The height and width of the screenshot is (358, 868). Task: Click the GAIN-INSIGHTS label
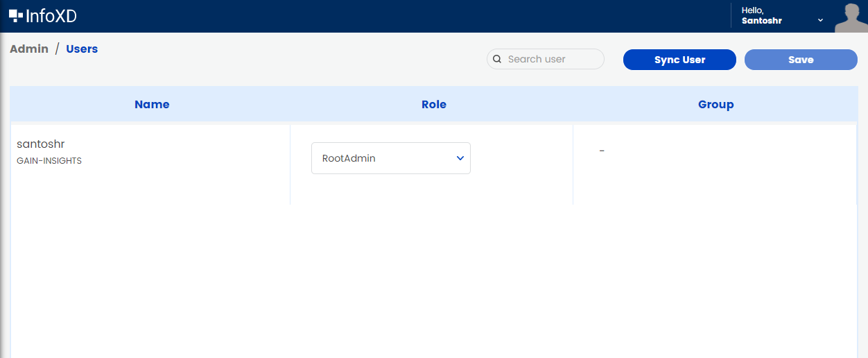pos(49,161)
